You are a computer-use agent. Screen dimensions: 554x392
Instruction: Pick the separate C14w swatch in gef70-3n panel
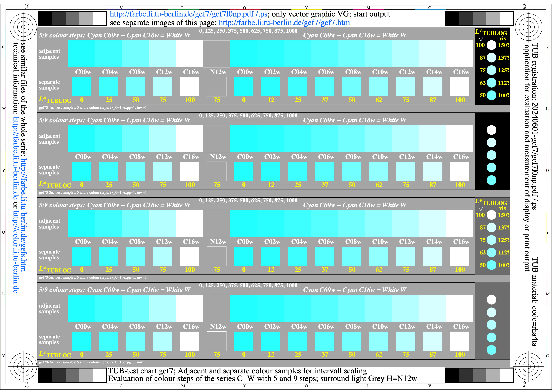click(433, 172)
